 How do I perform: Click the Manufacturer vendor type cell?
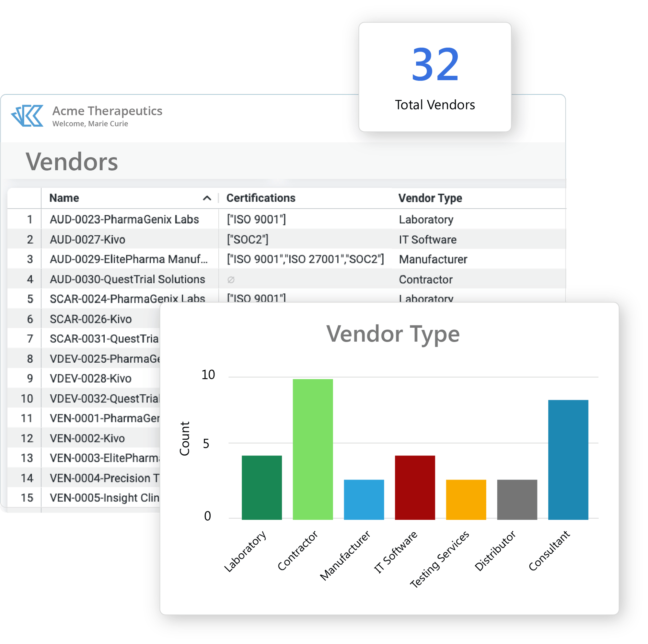[433, 259]
